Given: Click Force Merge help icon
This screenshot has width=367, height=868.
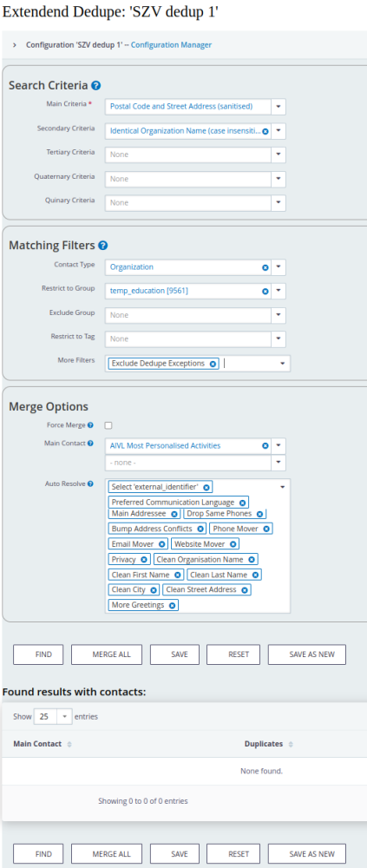Looking at the screenshot, I should pyautogui.click(x=90, y=425).
